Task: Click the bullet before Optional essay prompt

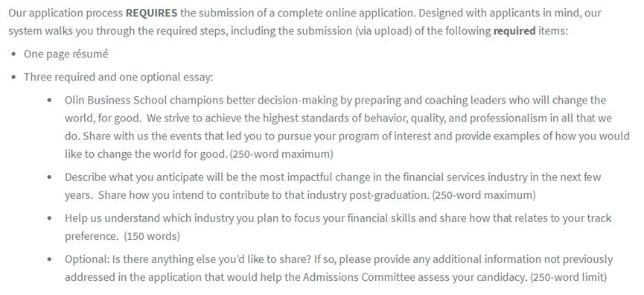Action: 50,260
